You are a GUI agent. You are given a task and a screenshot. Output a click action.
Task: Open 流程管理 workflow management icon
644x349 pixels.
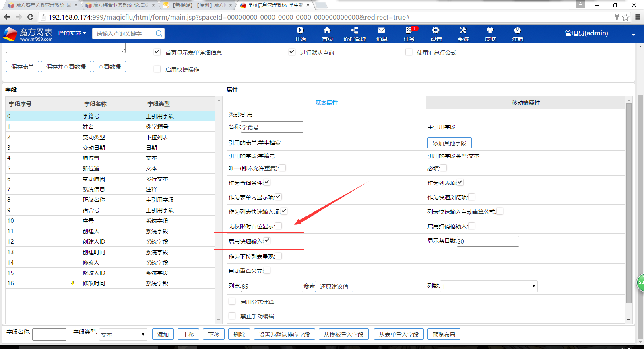pyautogui.click(x=355, y=34)
